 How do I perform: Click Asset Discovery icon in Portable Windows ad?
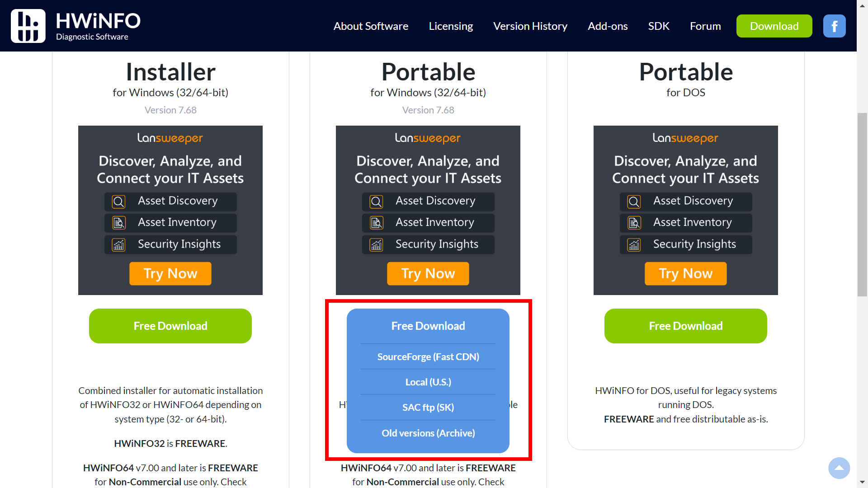point(376,202)
